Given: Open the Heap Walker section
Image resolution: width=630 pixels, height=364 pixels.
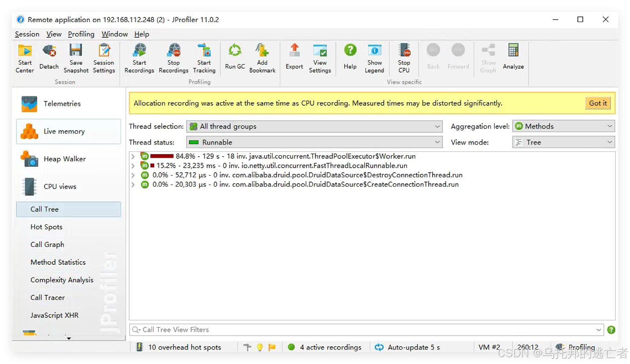Looking at the screenshot, I should [69, 159].
